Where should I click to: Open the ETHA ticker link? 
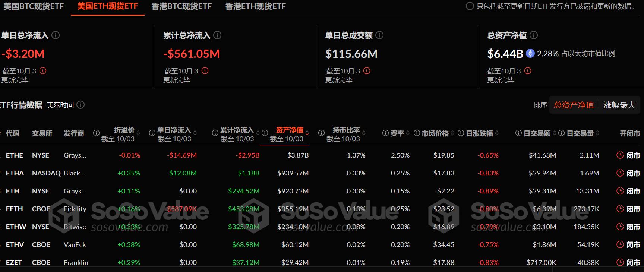[x=15, y=173]
